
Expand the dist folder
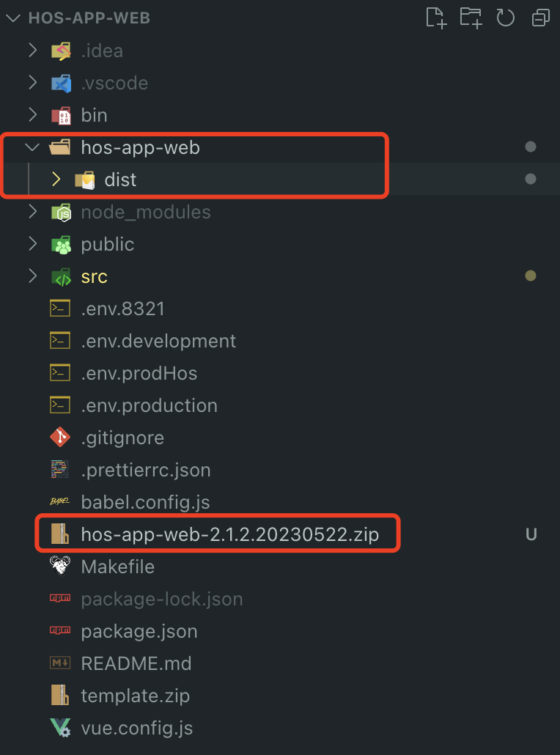[56, 180]
